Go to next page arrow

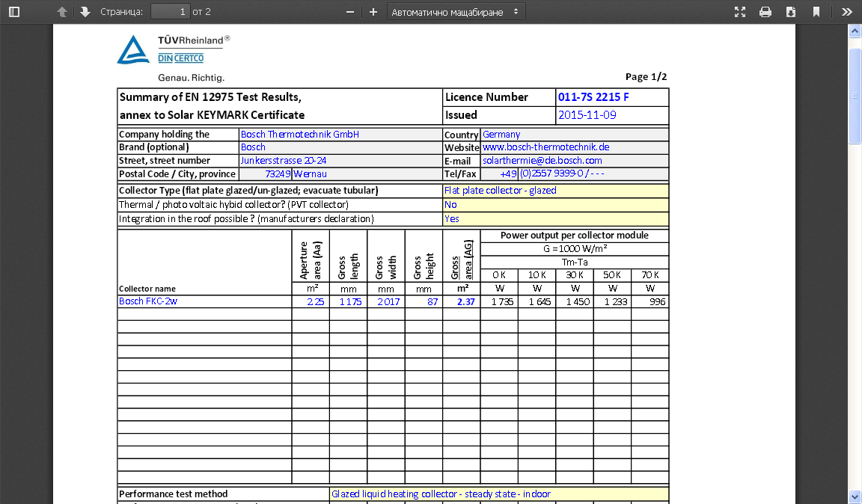(x=85, y=12)
